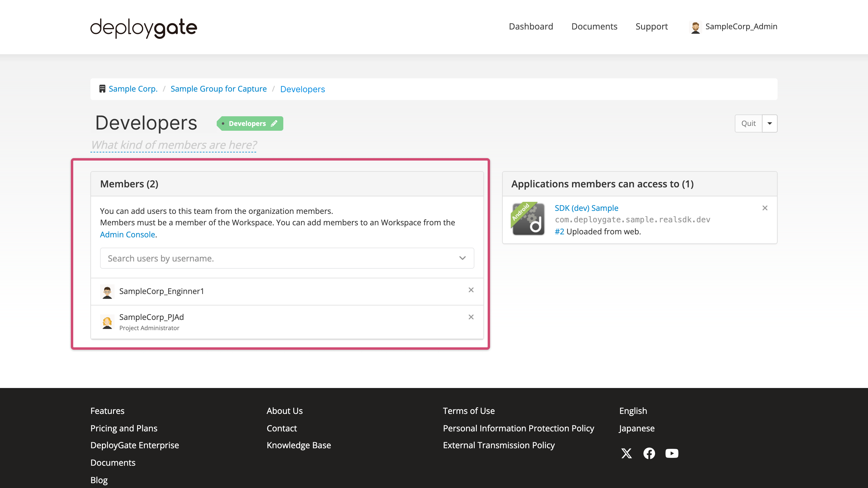
Task: Follow the Admin Console link
Action: pyautogui.click(x=127, y=234)
